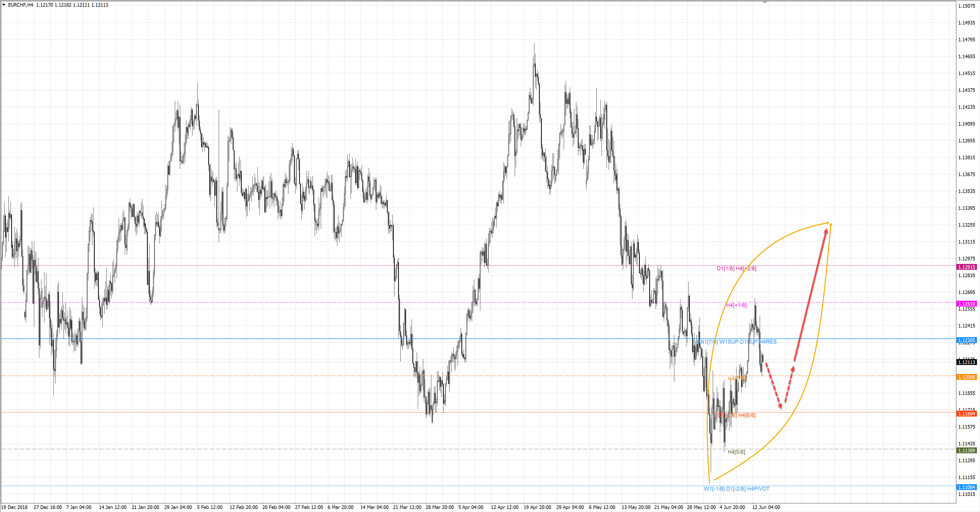This screenshot has width=980, height=512.
Task: Click the black current price tag 1.12113
Action: (x=966, y=362)
